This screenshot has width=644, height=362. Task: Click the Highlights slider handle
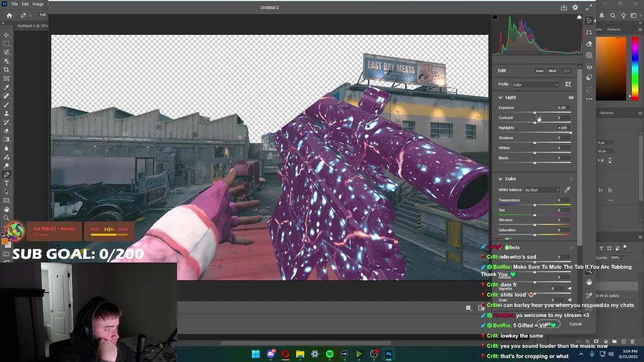point(571,132)
